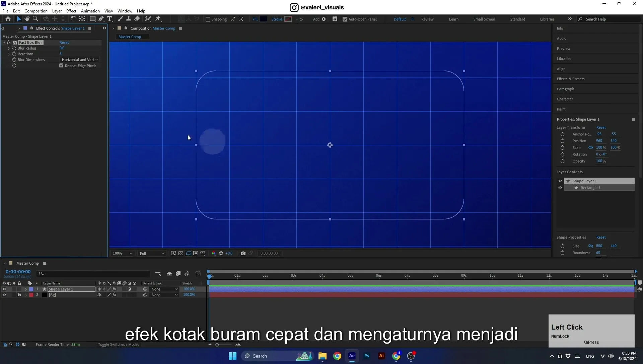This screenshot has height=364, width=643.
Task: Expand Shape Layer 1 in timeline
Action: coord(26,289)
